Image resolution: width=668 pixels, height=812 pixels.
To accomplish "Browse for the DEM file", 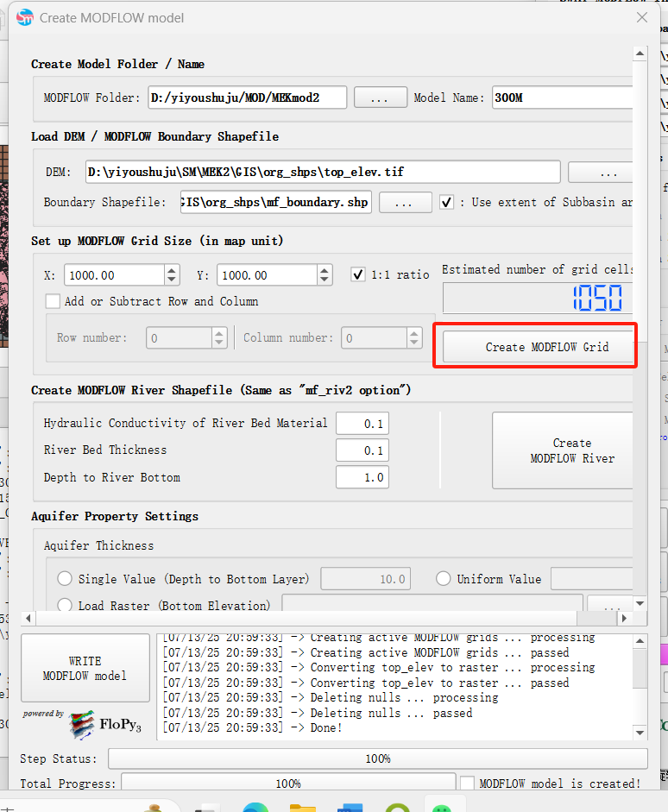I will (601, 173).
